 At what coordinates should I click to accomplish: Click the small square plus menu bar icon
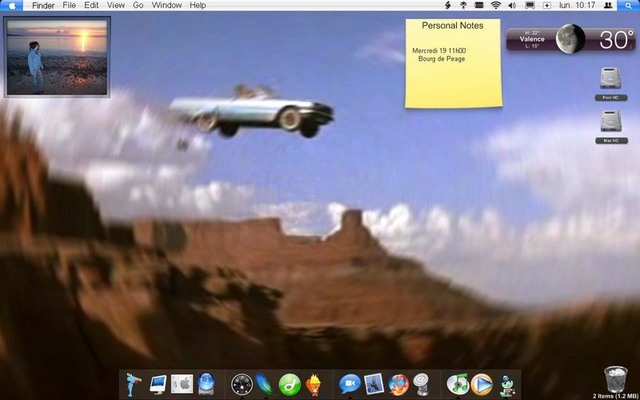(547, 5)
